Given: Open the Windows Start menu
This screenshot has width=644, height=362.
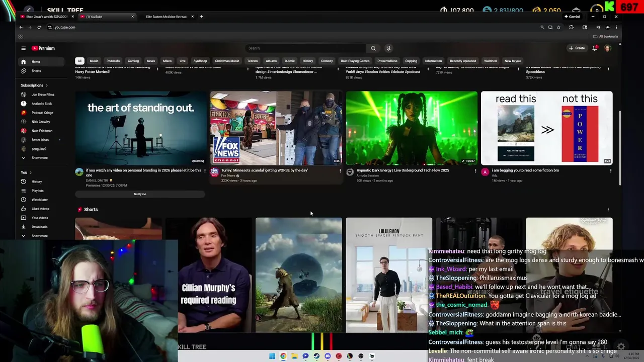Looking at the screenshot, I should (x=272, y=356).
